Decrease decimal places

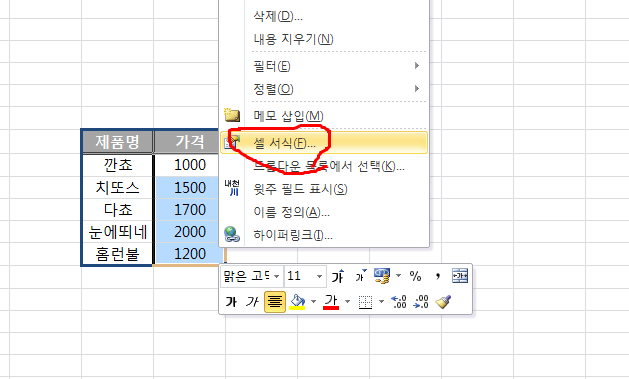[x=421, y=302]
